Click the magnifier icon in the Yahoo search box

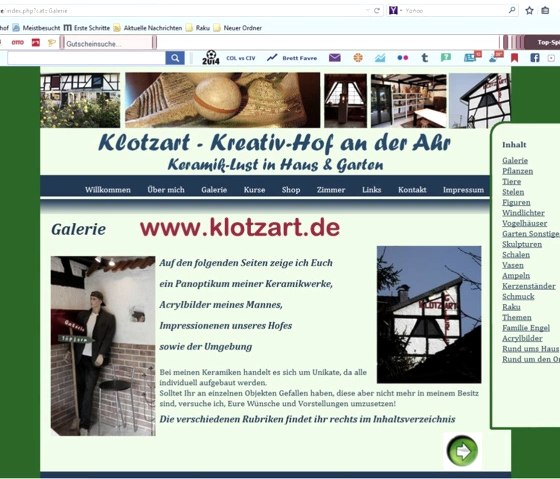click(x=512, y=10)
